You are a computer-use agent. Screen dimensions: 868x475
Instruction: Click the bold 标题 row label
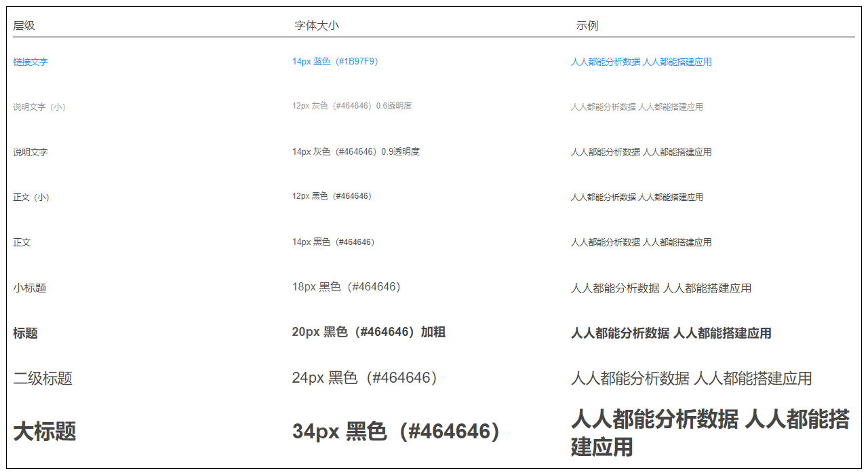click(x=26, y=334)
